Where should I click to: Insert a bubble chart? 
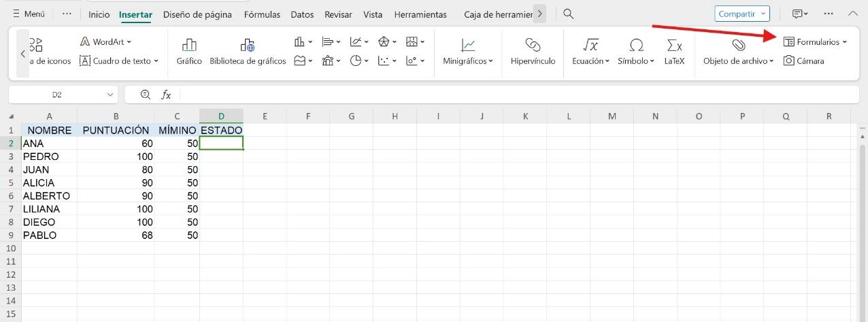[x=412, y=61]
